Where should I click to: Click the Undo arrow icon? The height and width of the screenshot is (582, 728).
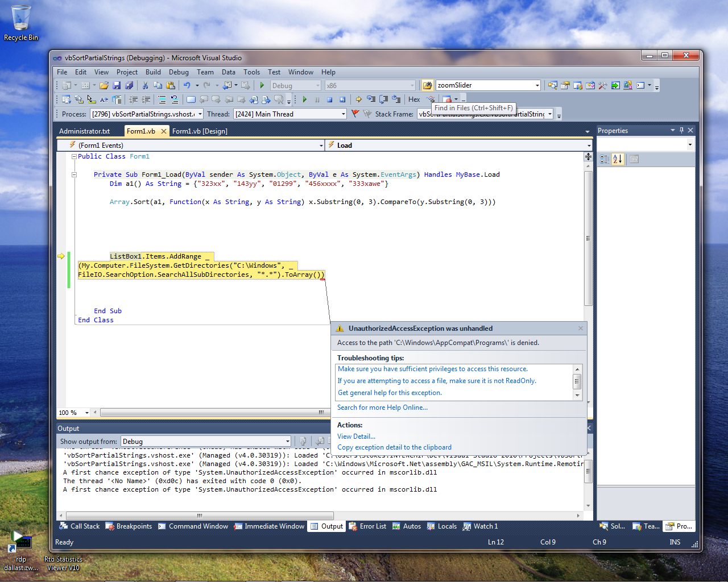(187, 85)
